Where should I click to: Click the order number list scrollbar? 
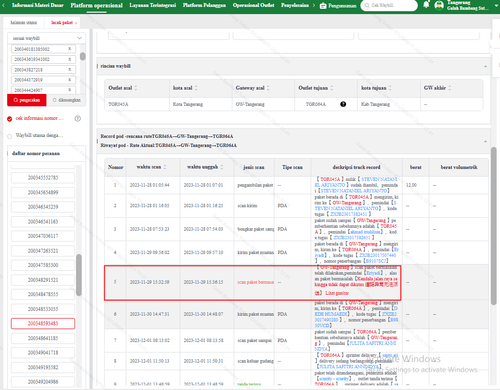tap(79, 275)
